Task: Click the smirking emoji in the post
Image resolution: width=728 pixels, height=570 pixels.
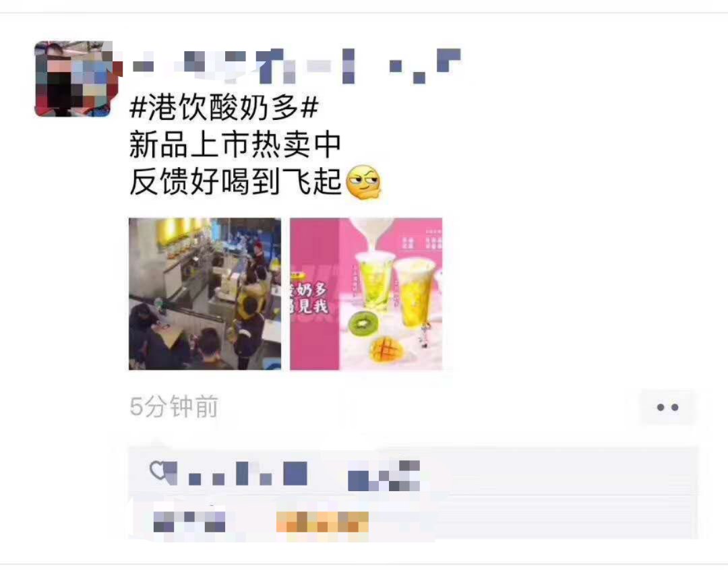Action: pyautogui.click(x=363, y=182)
